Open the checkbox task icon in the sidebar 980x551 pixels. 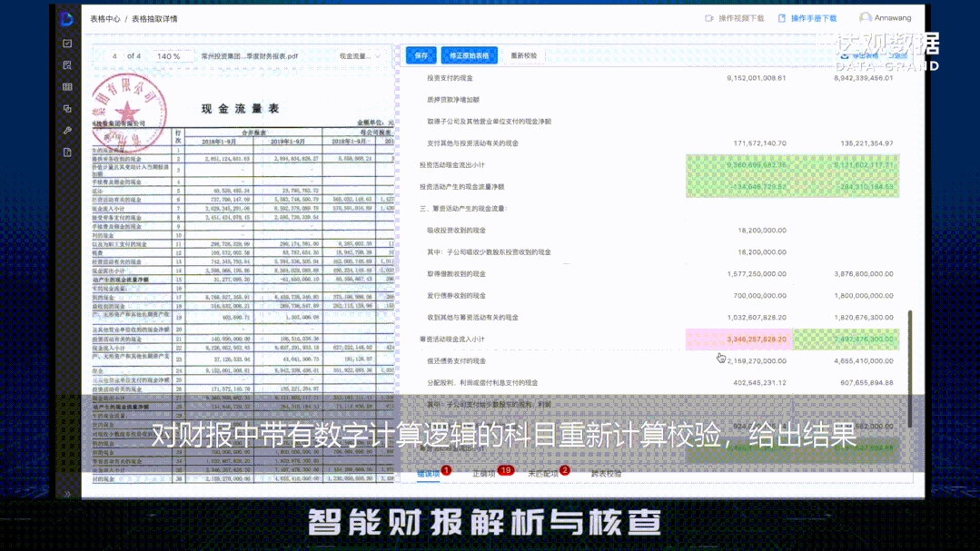click(67, 43)
